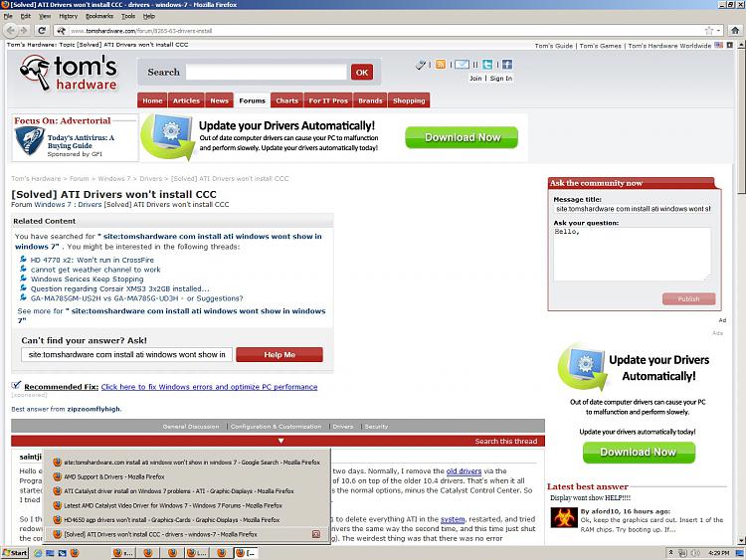
Task: Click the Can't find your answer input
Action: 126,354
